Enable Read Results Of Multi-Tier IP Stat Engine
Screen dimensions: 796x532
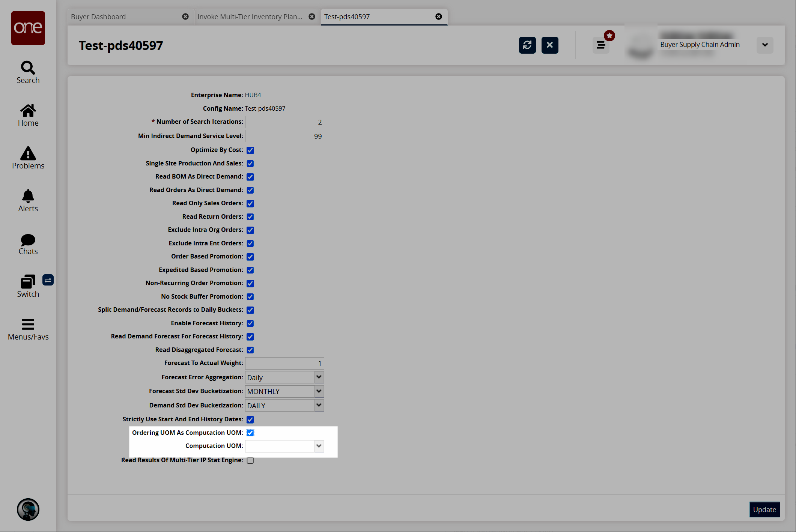coord(250,460)
